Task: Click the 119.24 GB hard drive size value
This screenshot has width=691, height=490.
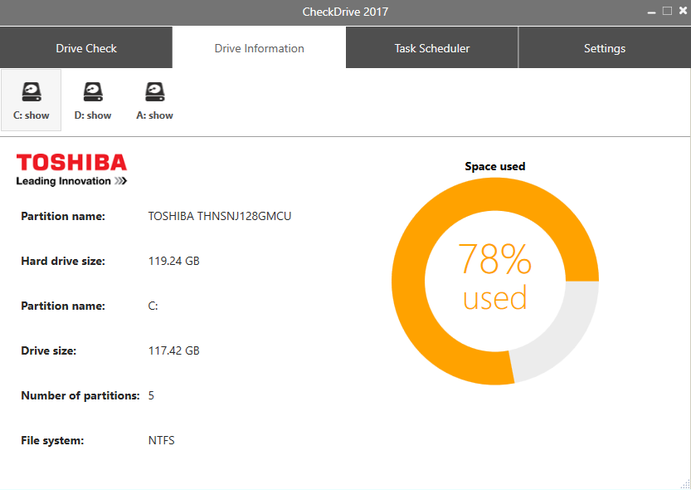Action: tap(174, 261)
